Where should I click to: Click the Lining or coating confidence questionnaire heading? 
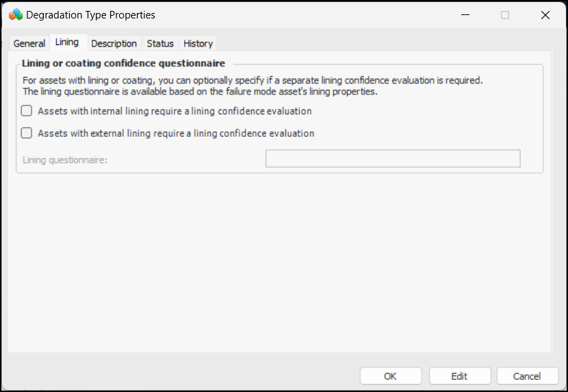click(123, 64)
